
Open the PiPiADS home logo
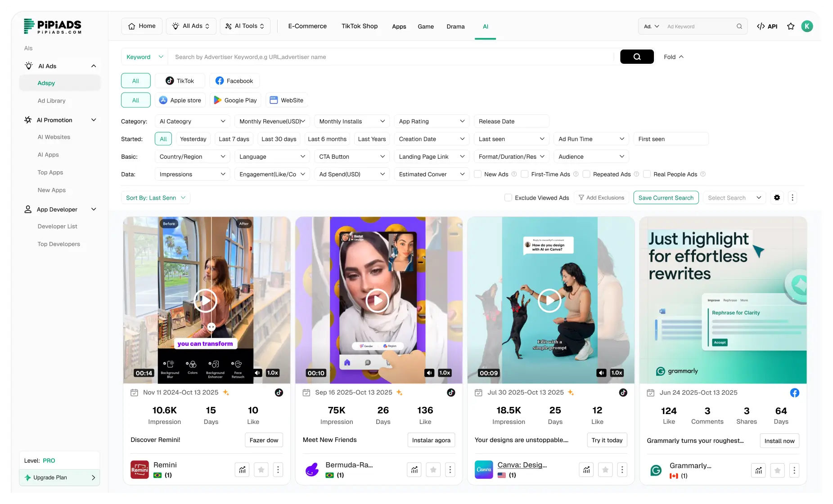pos(53,26)
